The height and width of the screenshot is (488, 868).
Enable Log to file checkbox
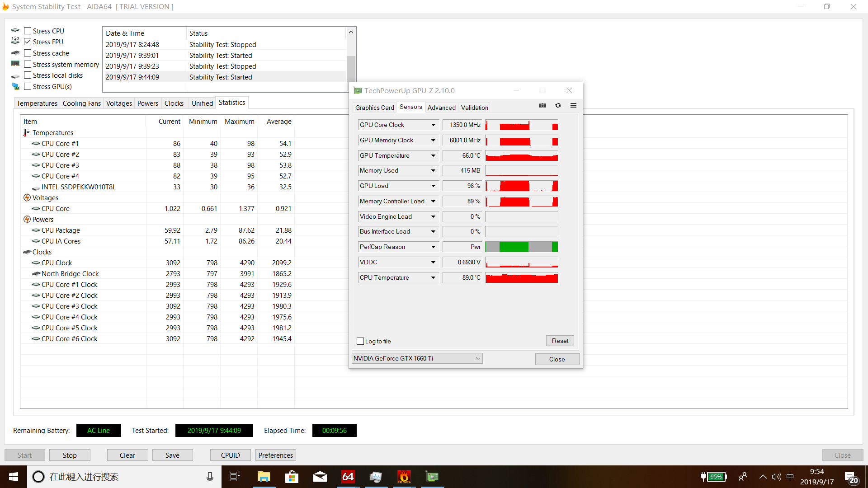click(360, 341)
